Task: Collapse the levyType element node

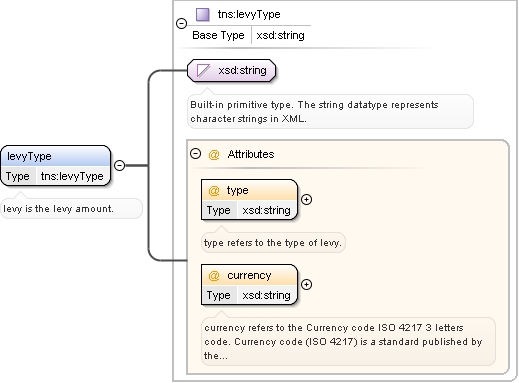Action: tap(119, 165)
